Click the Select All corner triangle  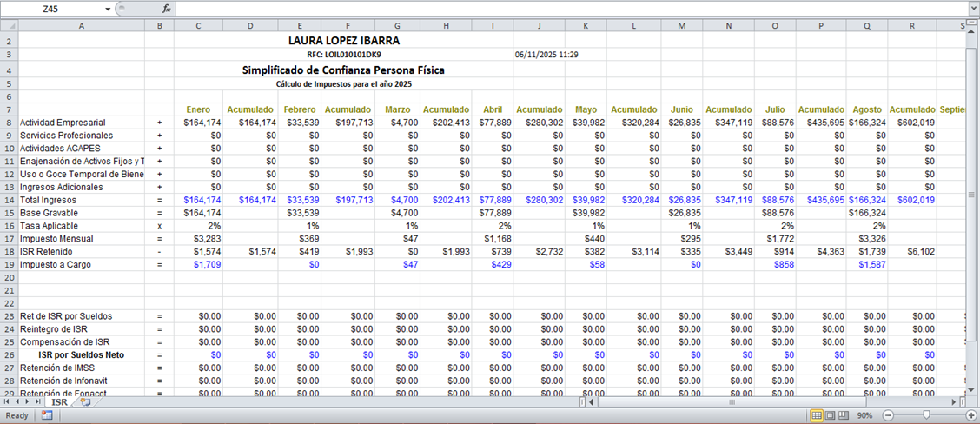(9, 27)
